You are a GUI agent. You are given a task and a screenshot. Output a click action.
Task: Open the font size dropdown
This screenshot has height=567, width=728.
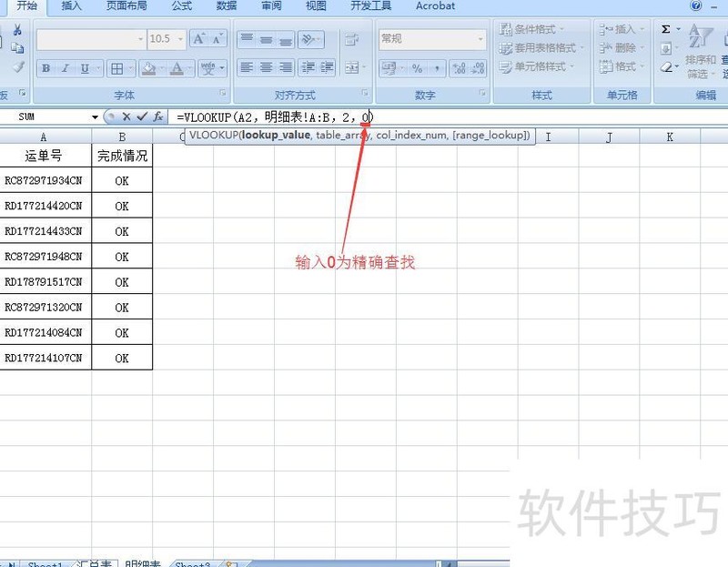[179, 39]
